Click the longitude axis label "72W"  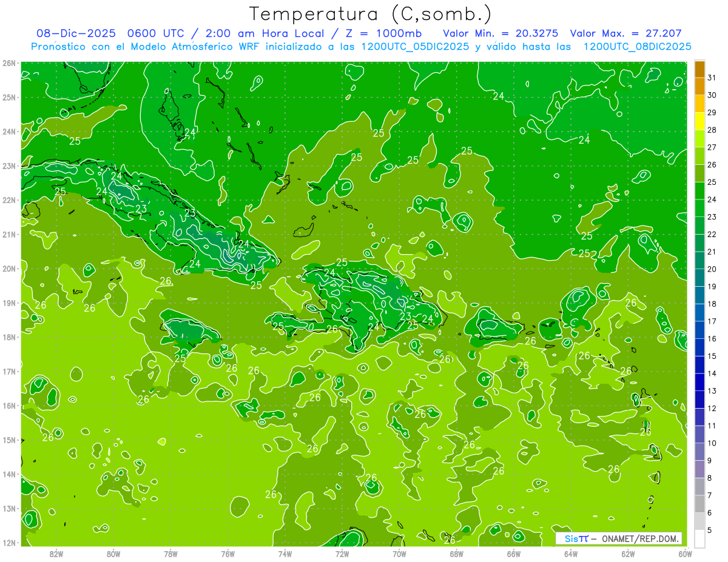pos(342,554)
